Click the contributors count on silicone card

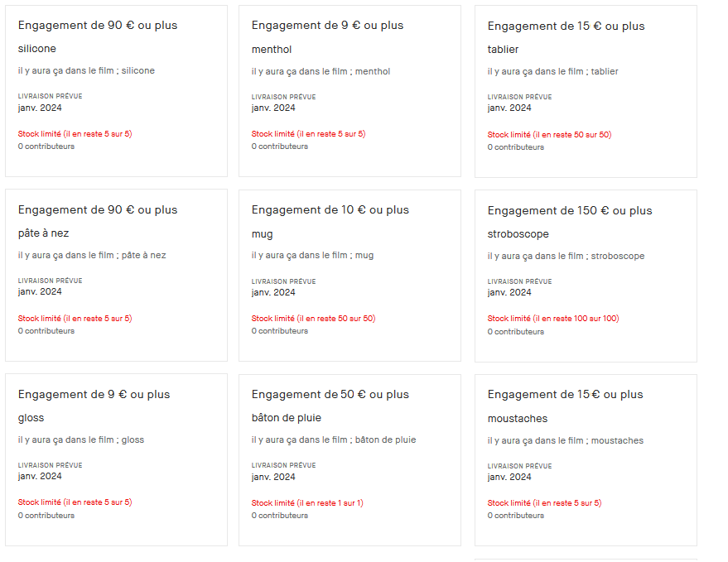(x=46, y=147)
